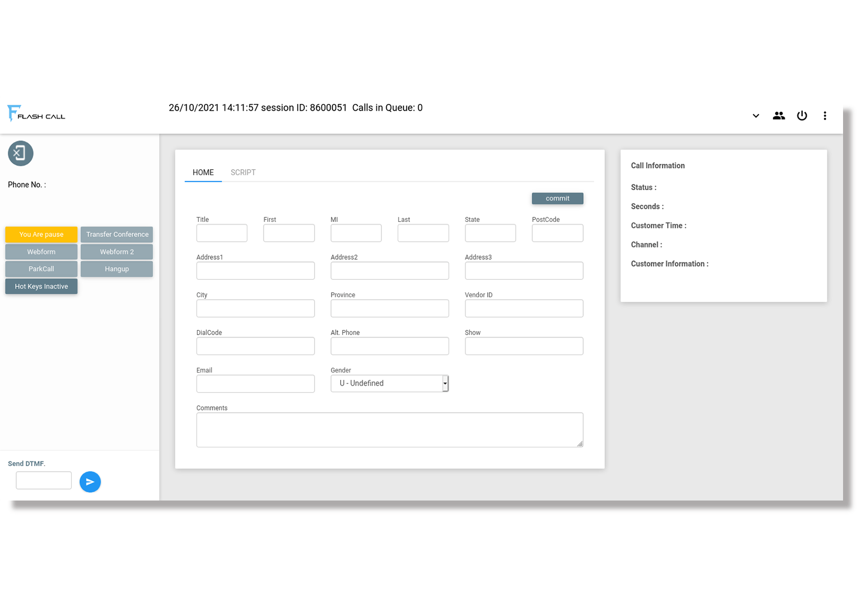Expand the chevron dropdown near top right
This screenshot has height=609, width=868.
[756, 116]
